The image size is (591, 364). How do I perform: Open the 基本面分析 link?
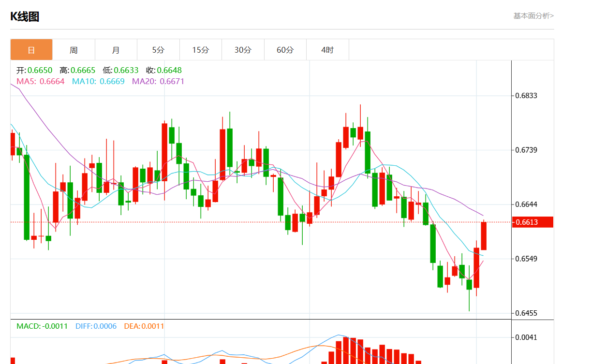pyautogui.click(x=533, y=15)
